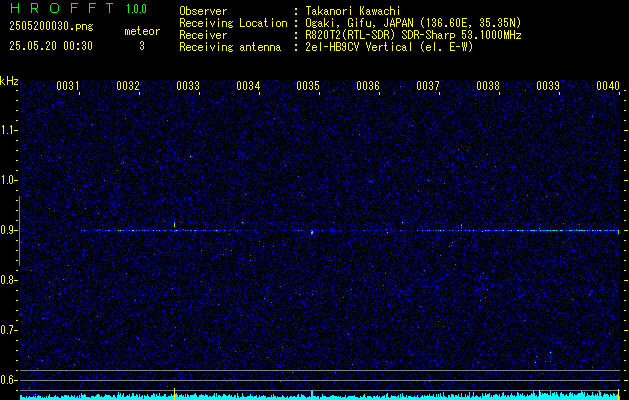Click the HROFFT program title
The height and width of the screenshot is (400, 629).
[x=62, y=8]
